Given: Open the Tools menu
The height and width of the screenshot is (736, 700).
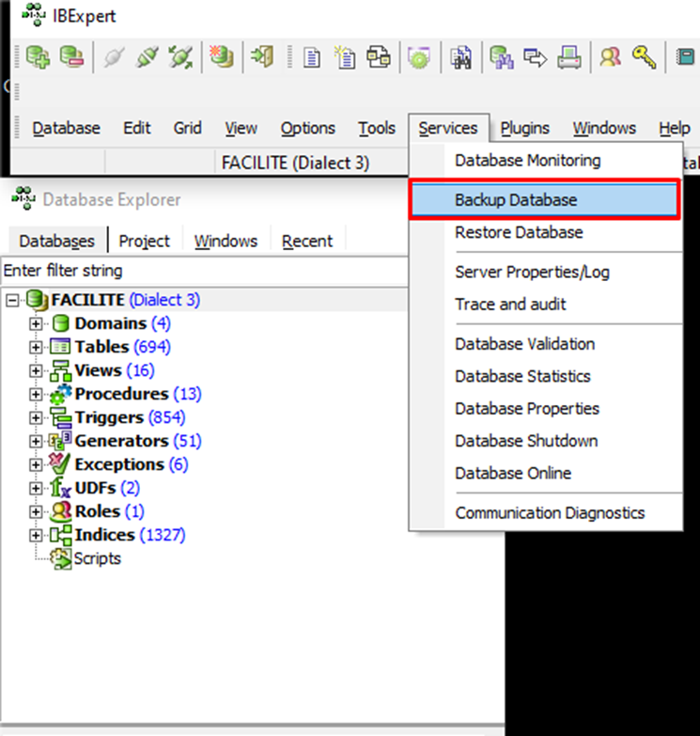Looking at the screenshot, I should pos(376,129).
